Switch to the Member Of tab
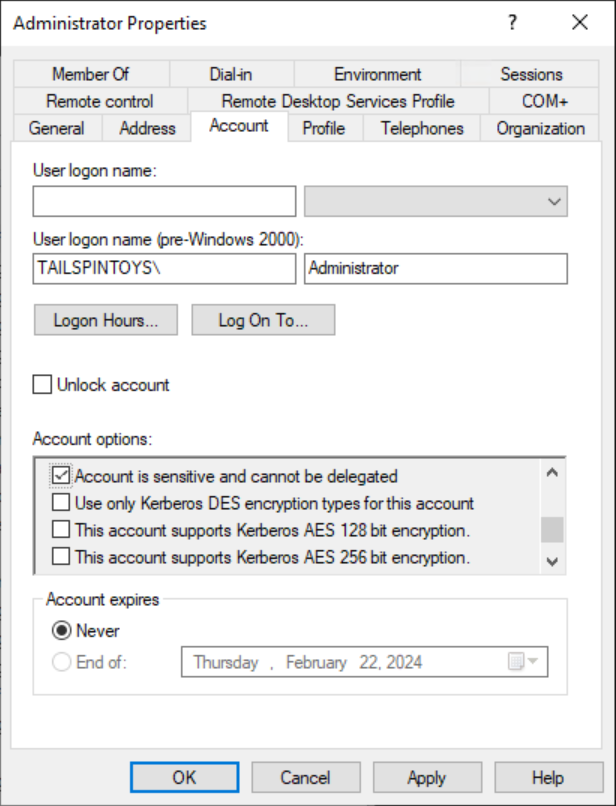 [x=91, y=74]
